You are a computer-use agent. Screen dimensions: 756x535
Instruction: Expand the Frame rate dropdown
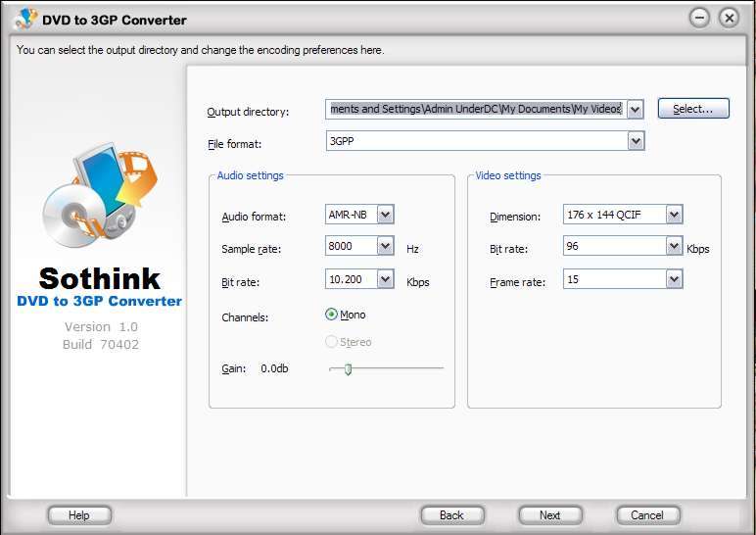click(x=674, y=279)
